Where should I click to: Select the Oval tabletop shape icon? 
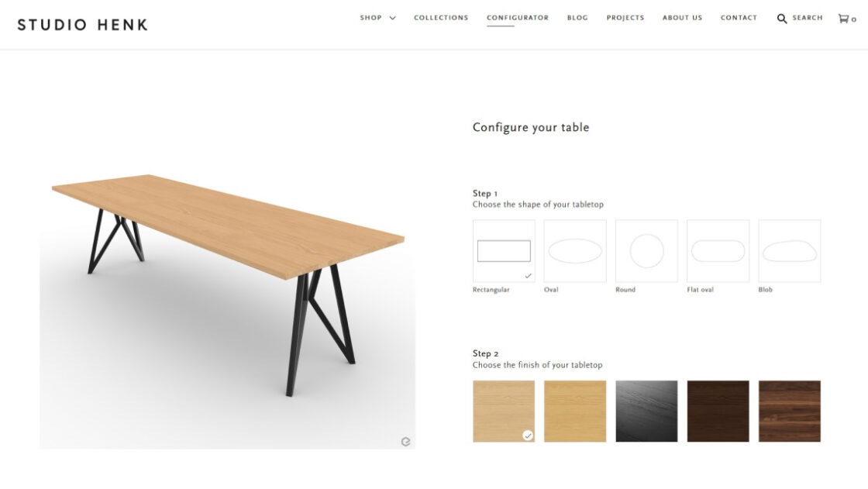574,251
